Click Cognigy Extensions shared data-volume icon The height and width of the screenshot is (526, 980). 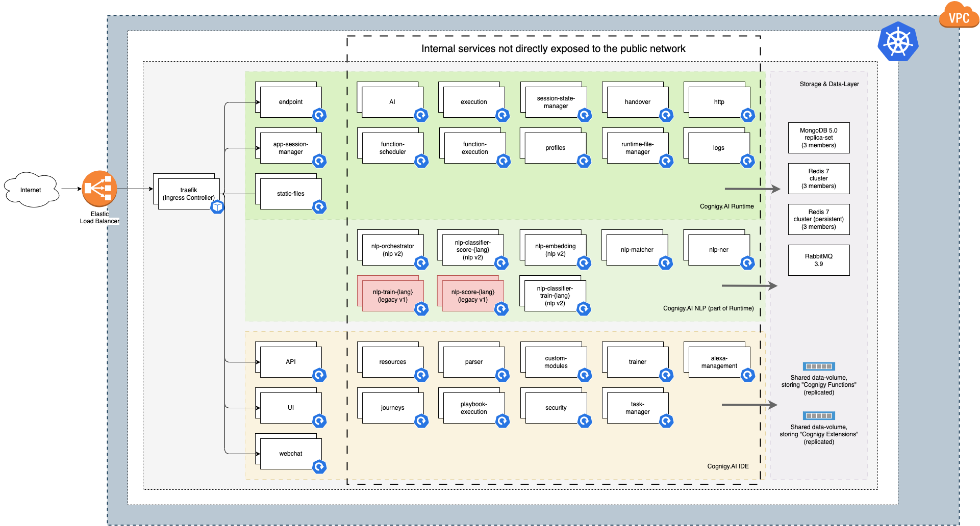click(x=819, y=416)
